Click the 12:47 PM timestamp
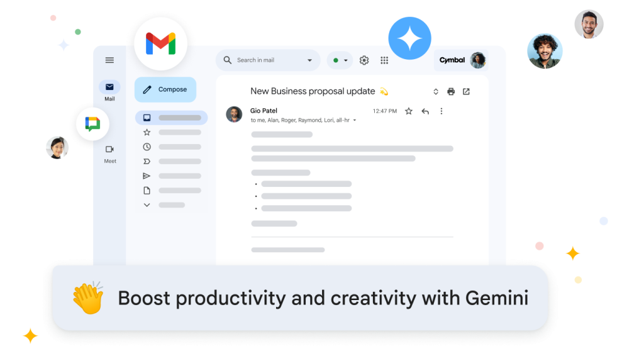 point(384,111)
